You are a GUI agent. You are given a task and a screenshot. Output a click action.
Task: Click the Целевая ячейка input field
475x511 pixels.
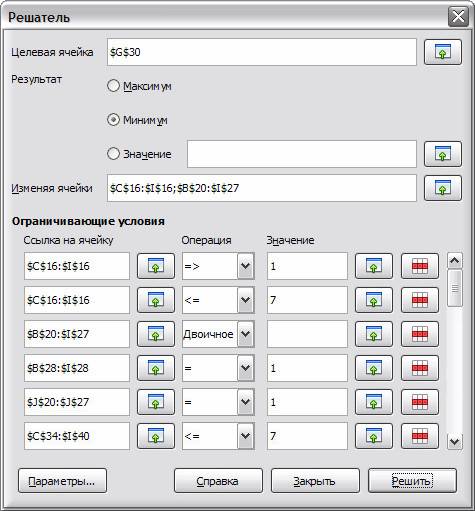pos(262,52)
